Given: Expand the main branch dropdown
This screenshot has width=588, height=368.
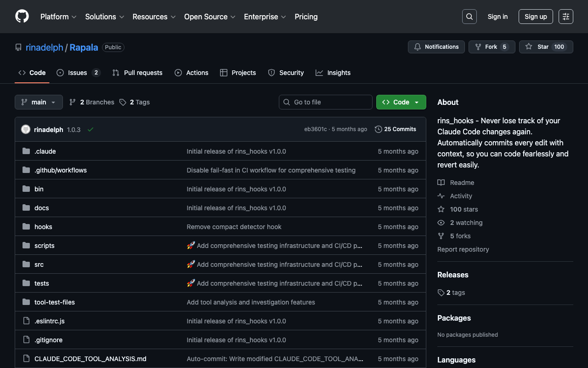Looking at the screenshot, I should (39, 102).
